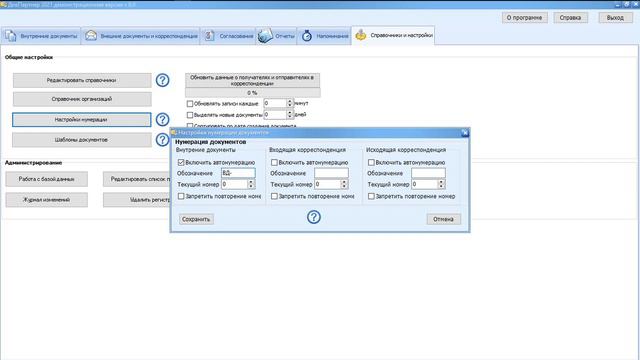Check Запретить повторение for Внутренние документы
This screenshot has height=360, width=640.
click(x=181, y=196)
